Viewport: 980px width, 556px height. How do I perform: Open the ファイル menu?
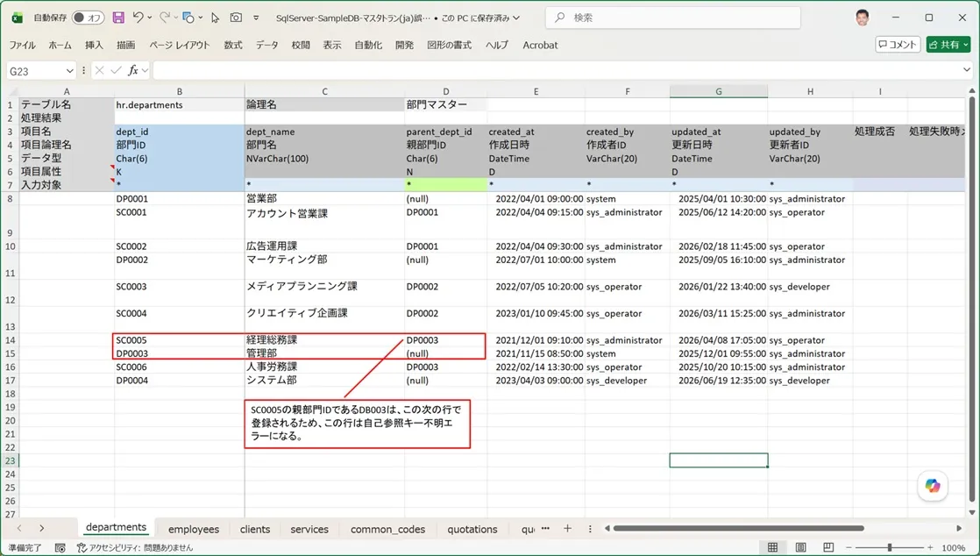(22, 45)
